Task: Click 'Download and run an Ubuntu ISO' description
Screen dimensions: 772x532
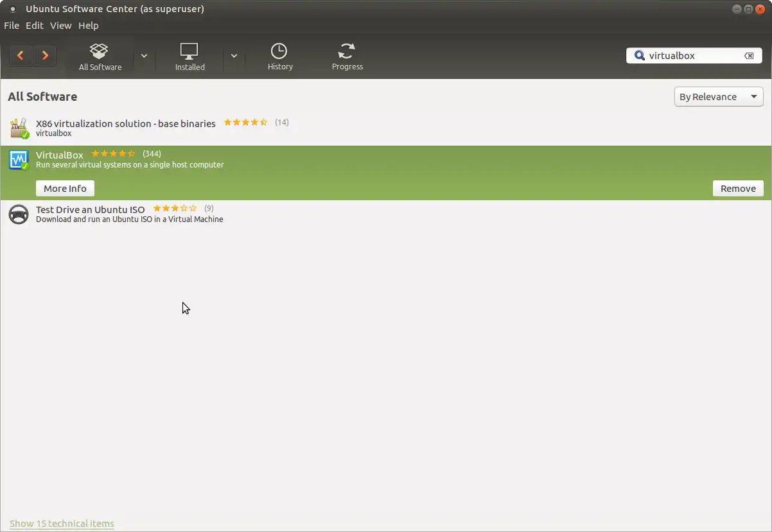Action: 130,219
